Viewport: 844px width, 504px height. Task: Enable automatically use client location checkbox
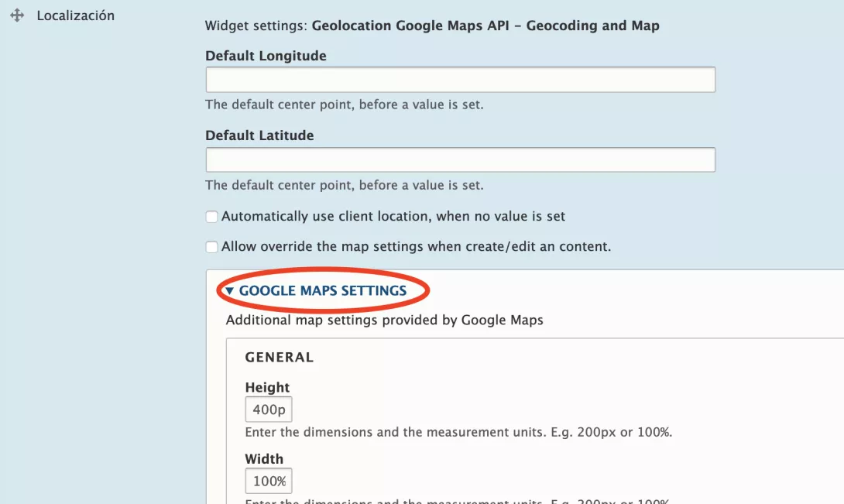point(211,217)
